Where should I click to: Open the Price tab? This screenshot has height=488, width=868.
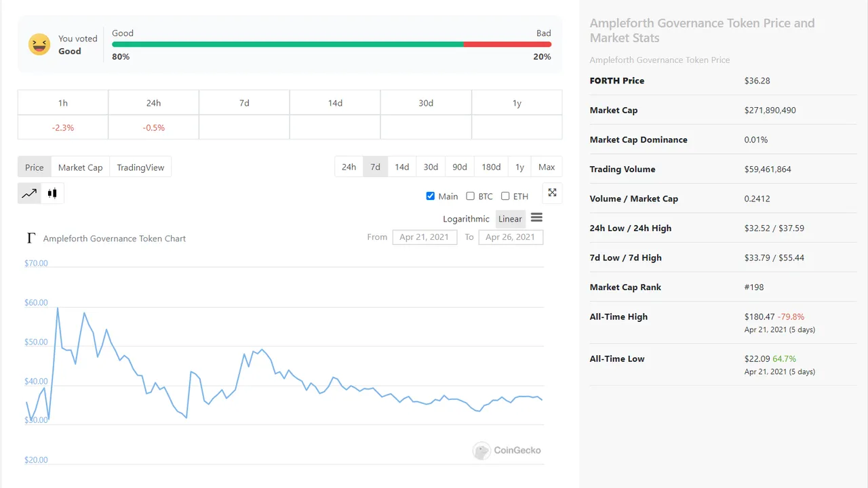[35, 167]
